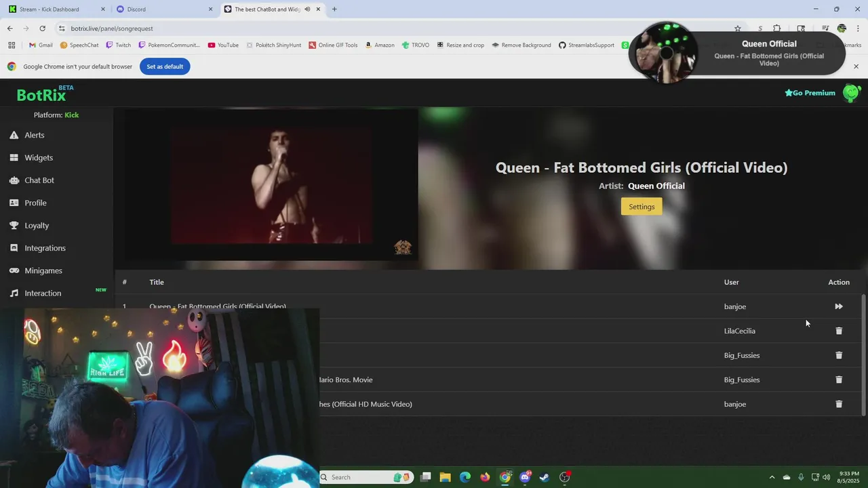Click the song queue scrollbar

863,354
